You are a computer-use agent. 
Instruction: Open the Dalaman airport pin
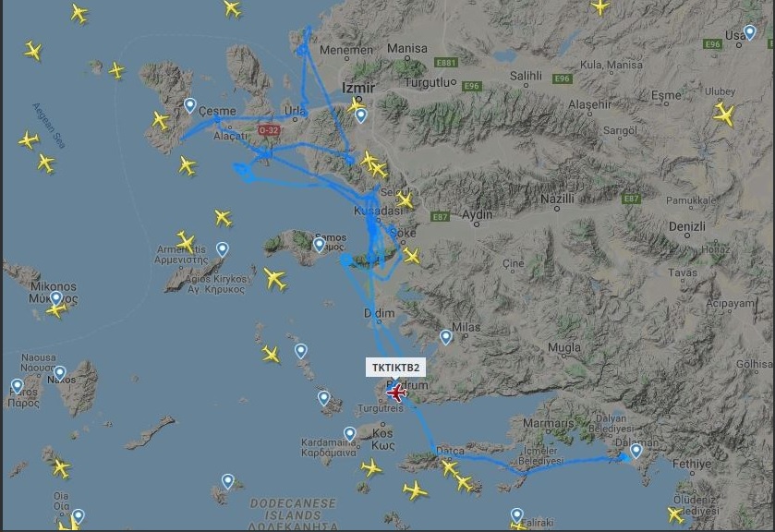click(636, 451)
